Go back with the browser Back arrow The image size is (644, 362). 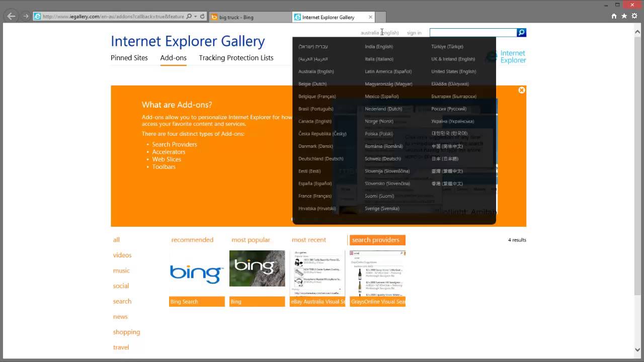point(11,16)
